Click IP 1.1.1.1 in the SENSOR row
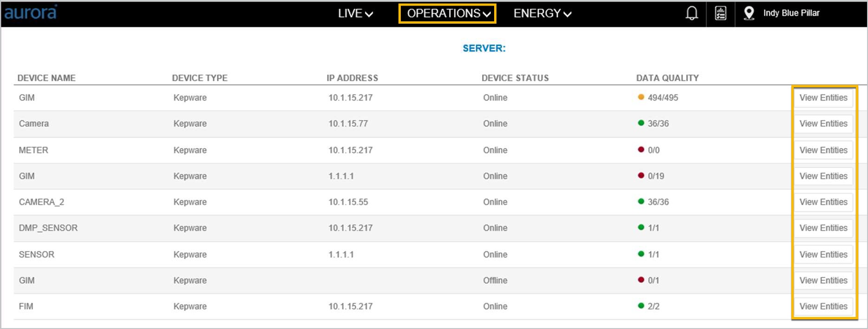Image resolution: width=868 pixels, height=329 pixels. pyautogui.click(x=341, y=255)
